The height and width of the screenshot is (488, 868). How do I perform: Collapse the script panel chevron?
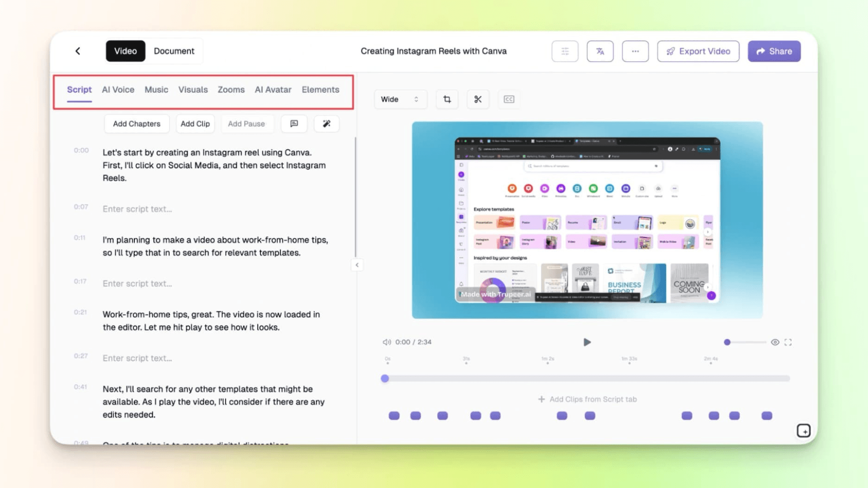357,265
